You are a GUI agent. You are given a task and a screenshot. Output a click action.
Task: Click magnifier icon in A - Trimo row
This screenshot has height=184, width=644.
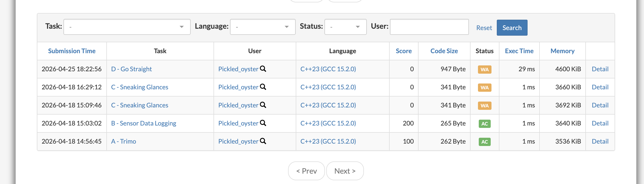click(263, 141)
